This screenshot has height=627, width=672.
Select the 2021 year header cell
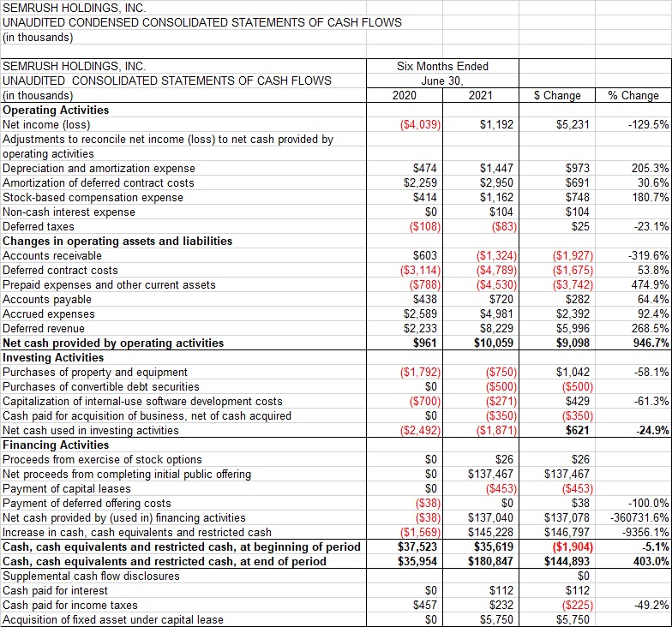coord(480,96)
